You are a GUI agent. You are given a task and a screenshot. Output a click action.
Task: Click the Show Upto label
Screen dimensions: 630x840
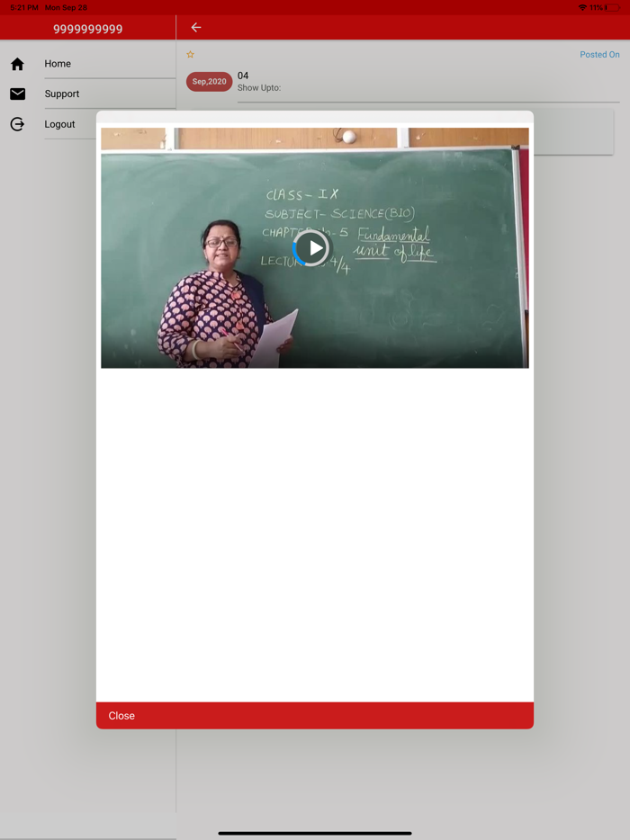[x=259, y=88]
